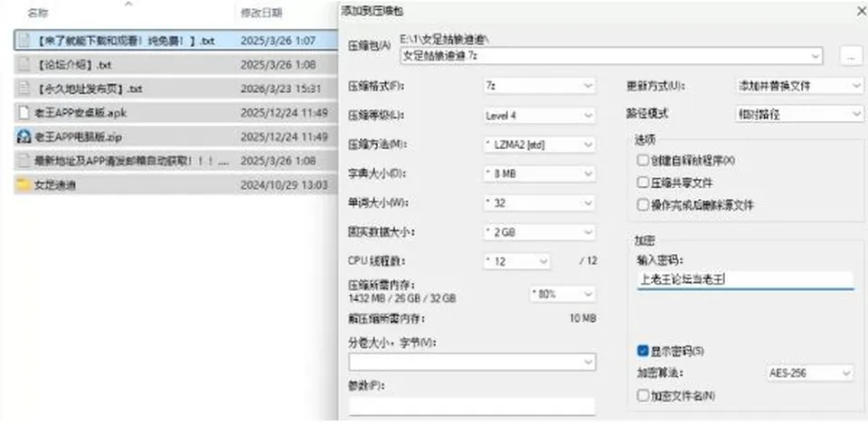Click the browse "..." button for archive path
Screen dimensions: 868x422
pyautogui.click(x=852, y=56)
